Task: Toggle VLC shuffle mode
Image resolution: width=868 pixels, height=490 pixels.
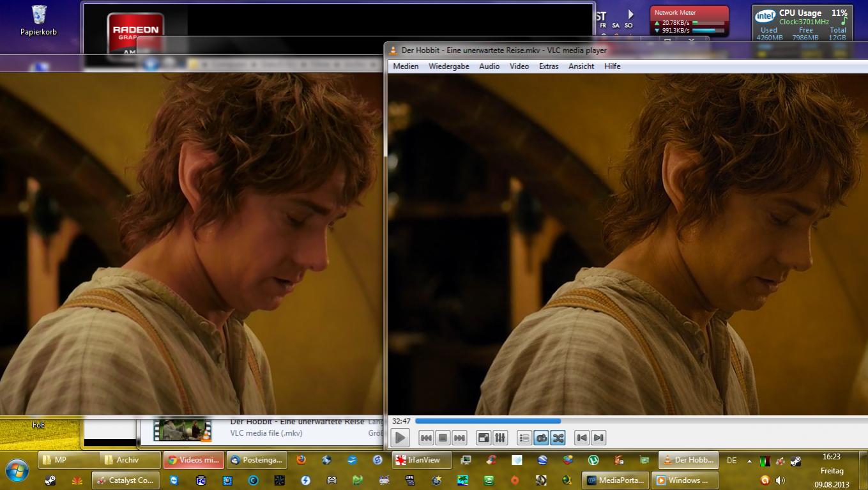Action: (558, 438)
